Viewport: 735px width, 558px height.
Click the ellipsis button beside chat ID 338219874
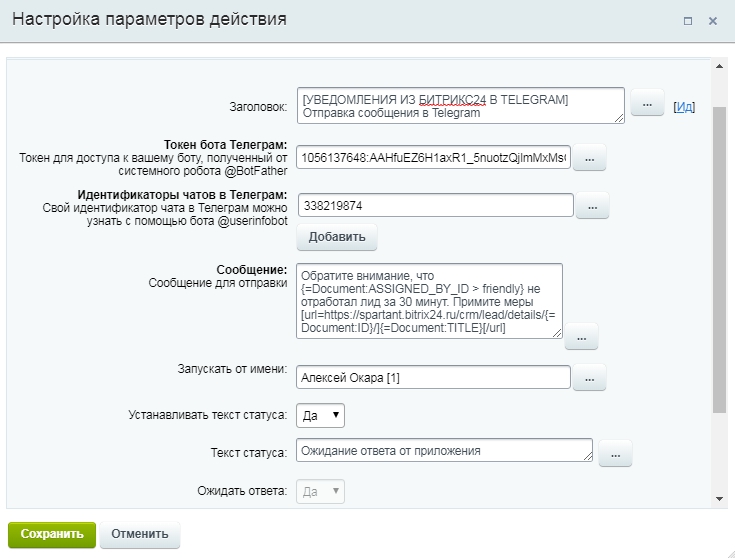[592, 205]
